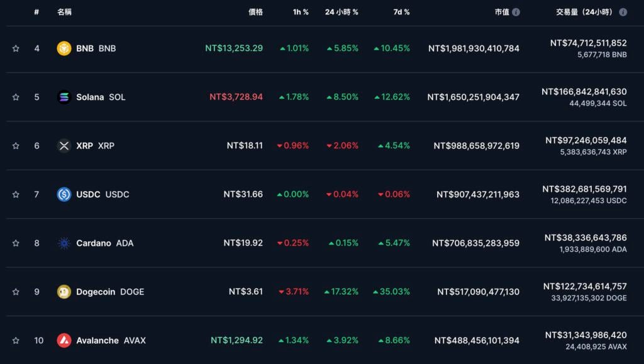Click the BNB coin logo icon
644x364 pixels.
pyautogui.click(x=64, y=48)
